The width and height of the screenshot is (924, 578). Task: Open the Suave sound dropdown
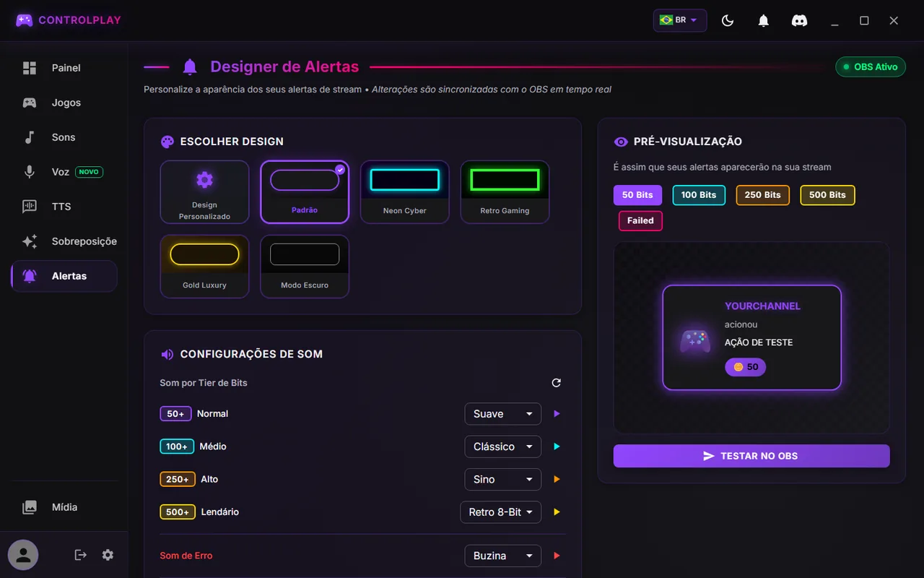pos(503,414)
